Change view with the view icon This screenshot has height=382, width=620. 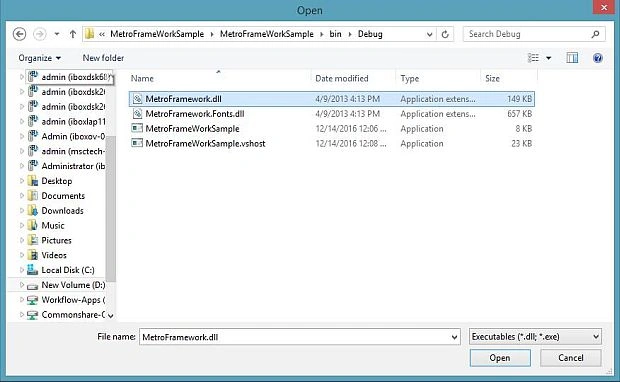[533, 58]
